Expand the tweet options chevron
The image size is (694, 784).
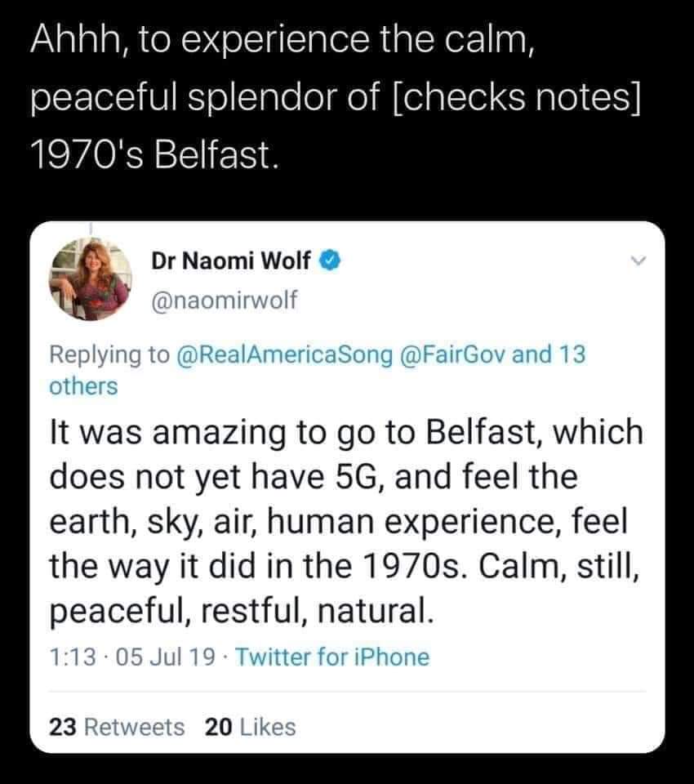[638, 261]
